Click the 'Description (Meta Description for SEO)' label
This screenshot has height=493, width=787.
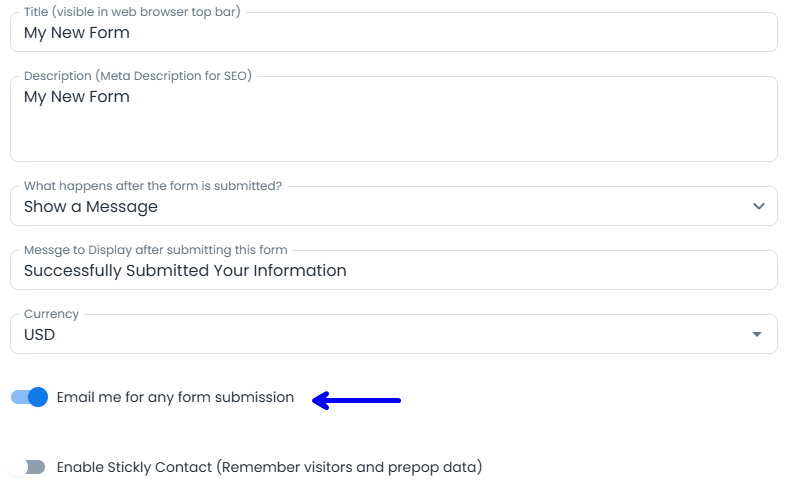138,76
